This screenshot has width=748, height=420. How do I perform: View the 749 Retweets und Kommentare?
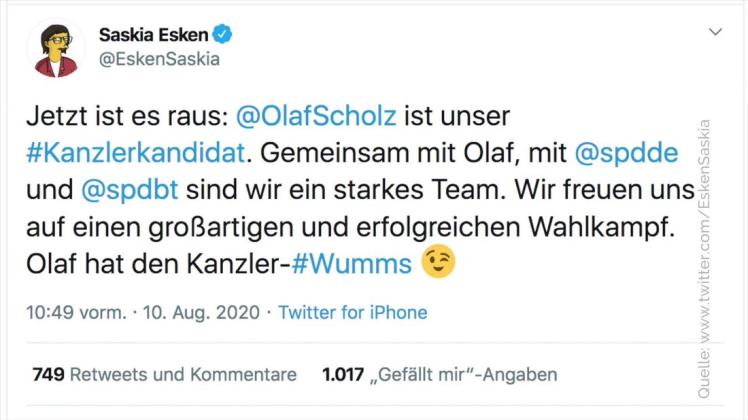[165, 375]
